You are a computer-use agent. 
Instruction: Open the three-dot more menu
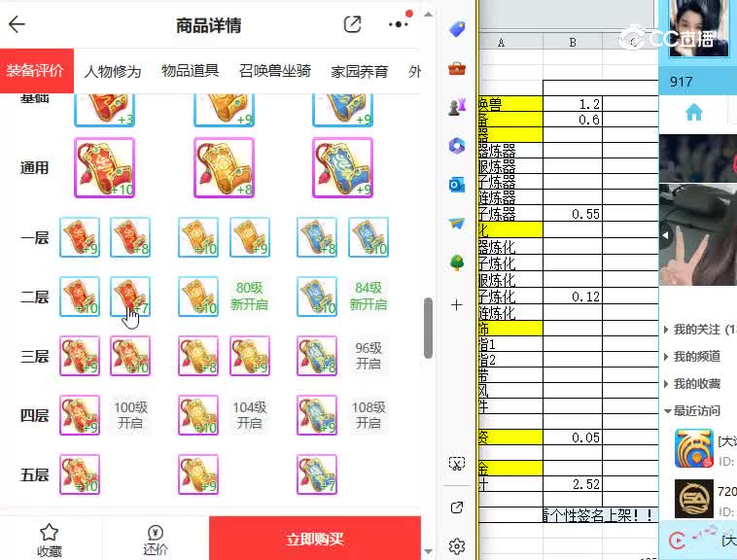point(398,24)
